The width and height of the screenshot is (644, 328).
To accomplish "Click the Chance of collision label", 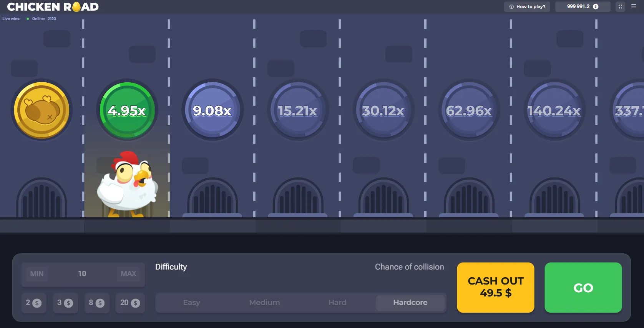I will pyautogui.click(x=410, y=267).
